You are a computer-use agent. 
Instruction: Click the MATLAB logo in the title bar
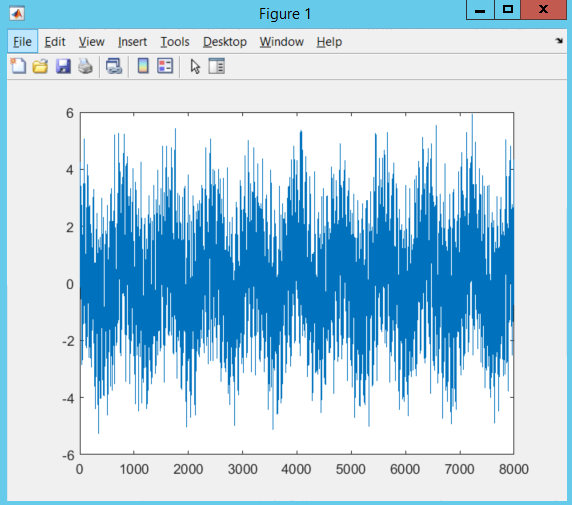[17, 14]
